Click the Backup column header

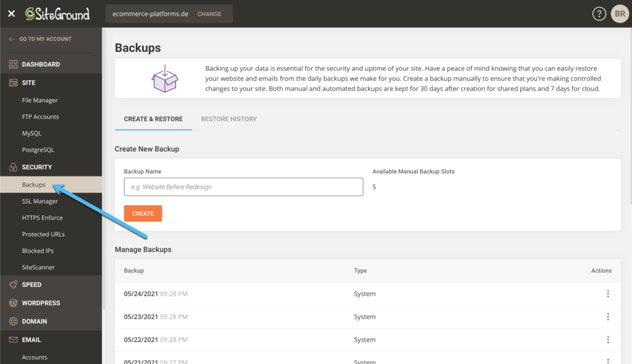[x=134, y=270]
